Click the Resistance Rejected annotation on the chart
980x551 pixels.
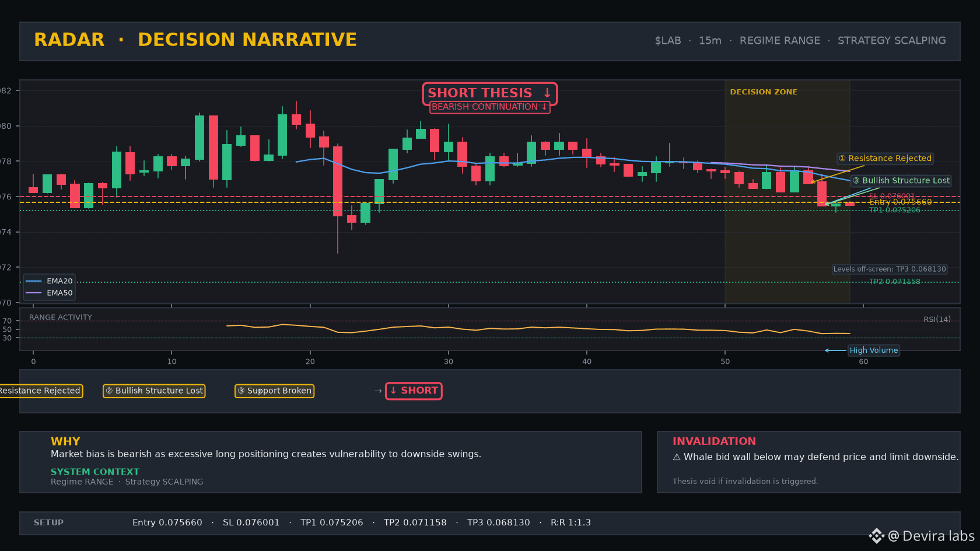pyautogui.click(x=885, y=159)
